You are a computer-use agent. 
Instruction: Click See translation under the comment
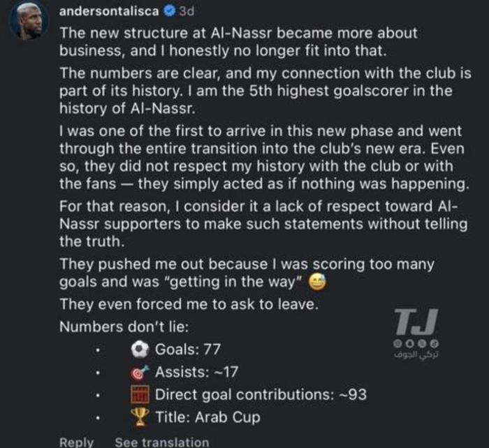point(161,442)
